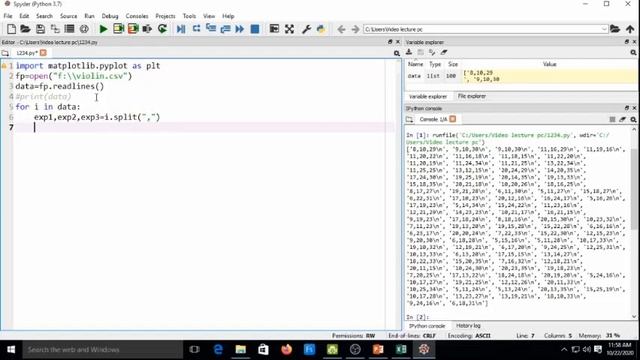Open the Search menu
This screenshot has width=640, height=360.
[x=44, y=16]
